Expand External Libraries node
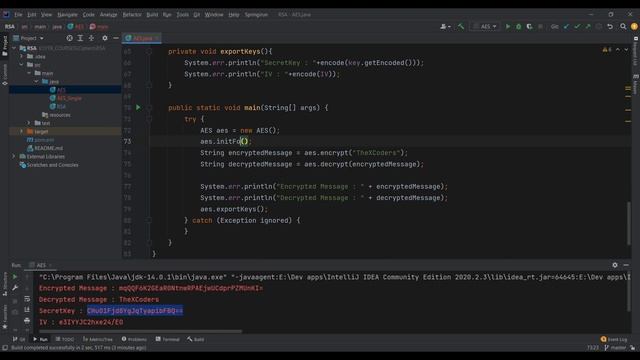640x360 pixels. coord(14,156)
